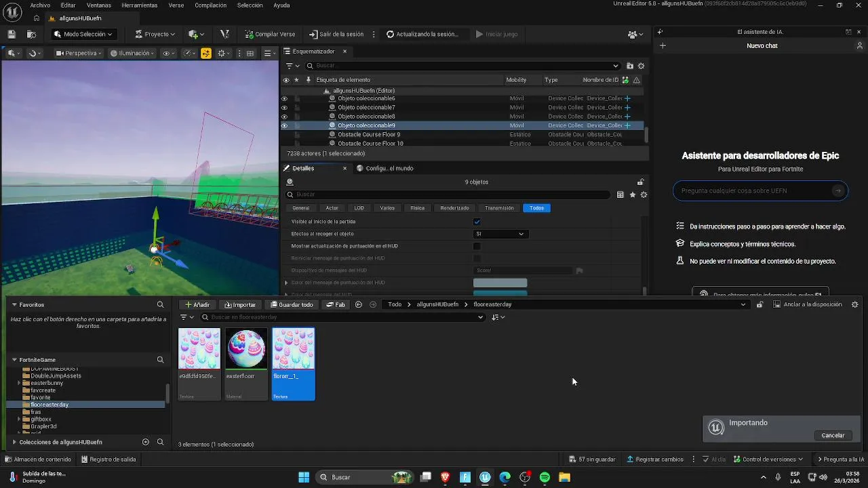Open the Iluminación view mode dropdown

(134, 54)
